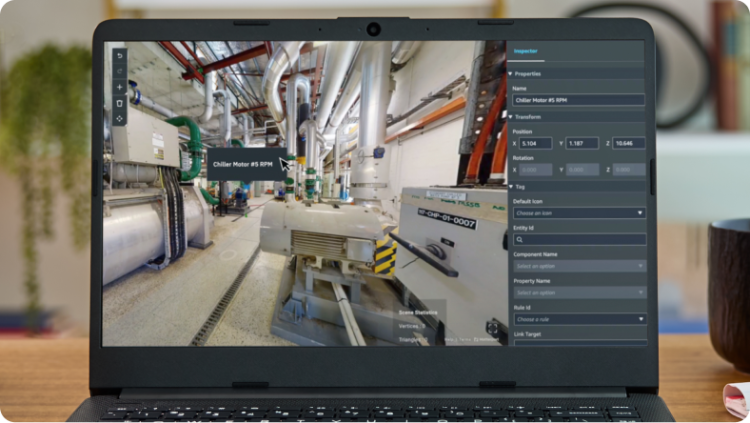Open the Default Icon dropdown
Screen dimensions: 750x423
tap(578, 213)
